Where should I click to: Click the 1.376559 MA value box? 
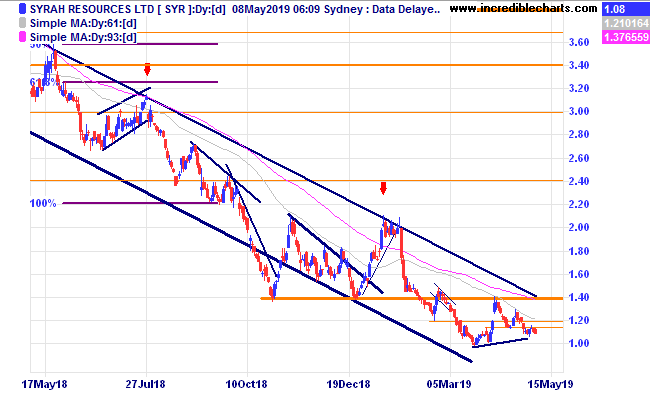pos(626,37)
